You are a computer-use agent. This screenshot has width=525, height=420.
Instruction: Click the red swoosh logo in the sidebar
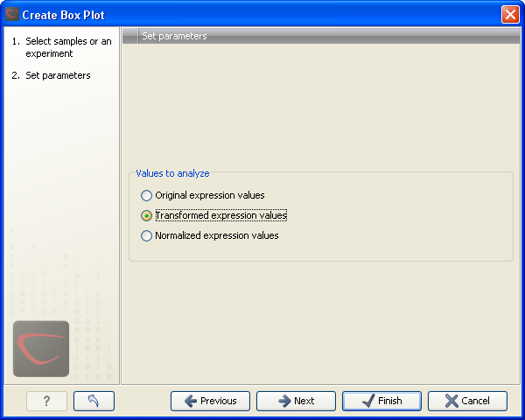[x=41, y=348]
